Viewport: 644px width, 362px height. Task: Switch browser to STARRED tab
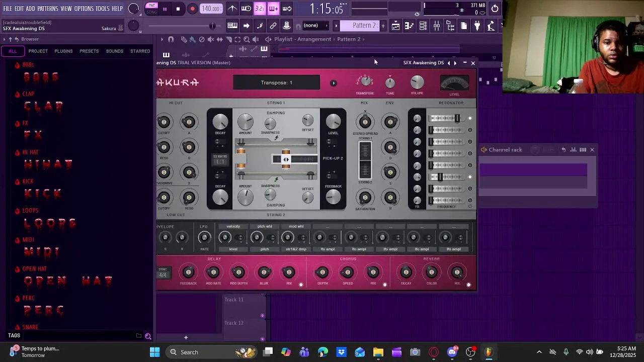click(x=140, y=51)
